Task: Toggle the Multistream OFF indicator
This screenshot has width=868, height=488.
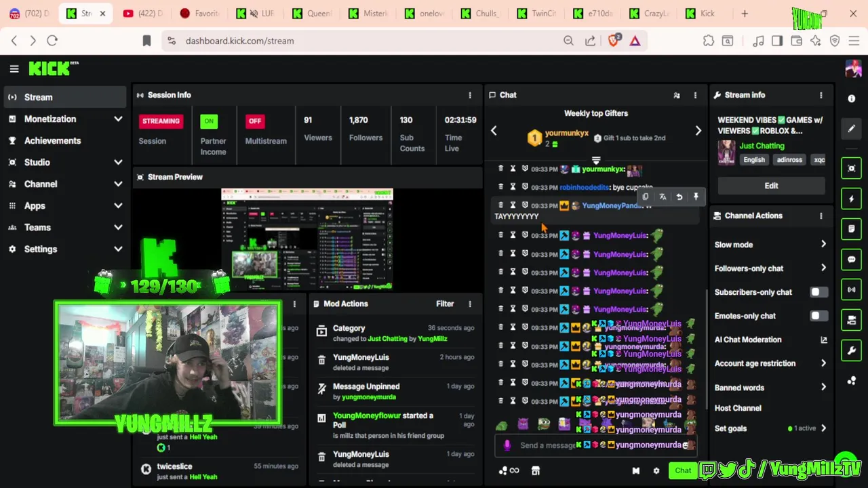Action: coord(255,121)
